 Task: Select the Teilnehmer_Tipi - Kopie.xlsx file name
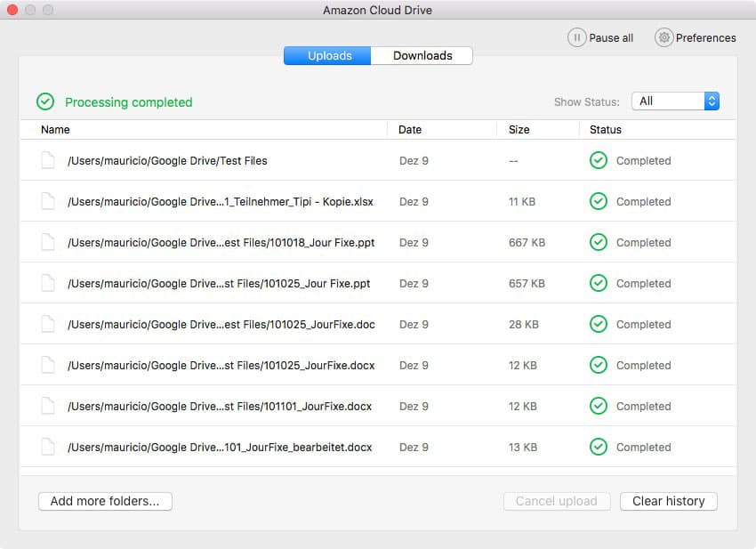point(221,202)
